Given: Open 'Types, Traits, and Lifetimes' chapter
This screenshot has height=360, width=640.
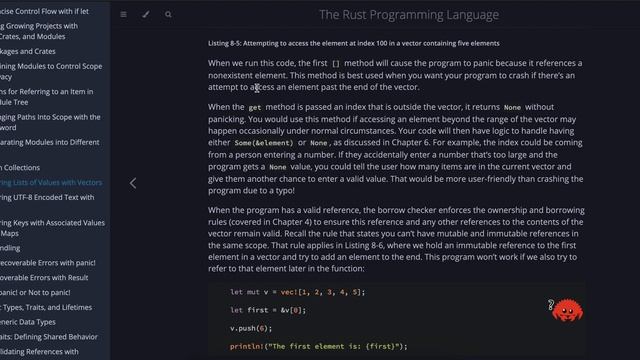Looking at the screenshot, I should pos(46,307).
